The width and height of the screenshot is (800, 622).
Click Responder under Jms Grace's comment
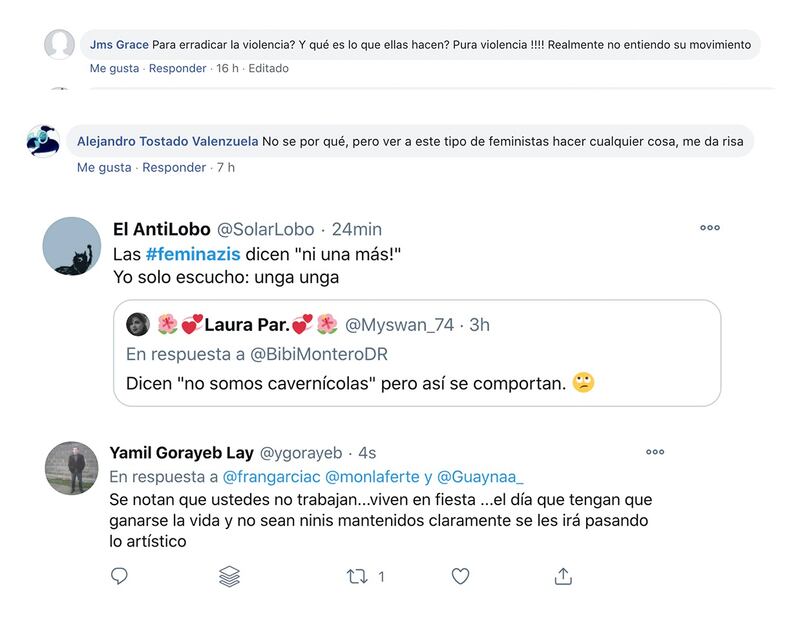coord(178,68)
